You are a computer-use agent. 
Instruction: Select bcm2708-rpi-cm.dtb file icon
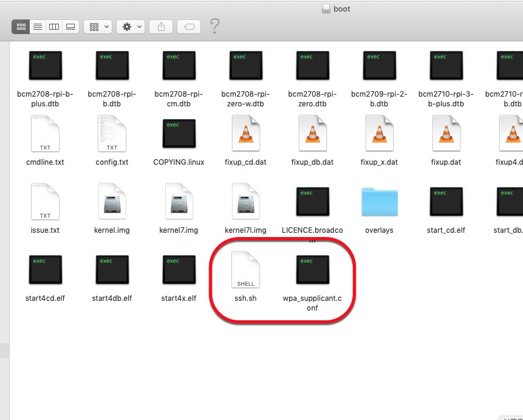pyautogui.click(x=179, y=66)
